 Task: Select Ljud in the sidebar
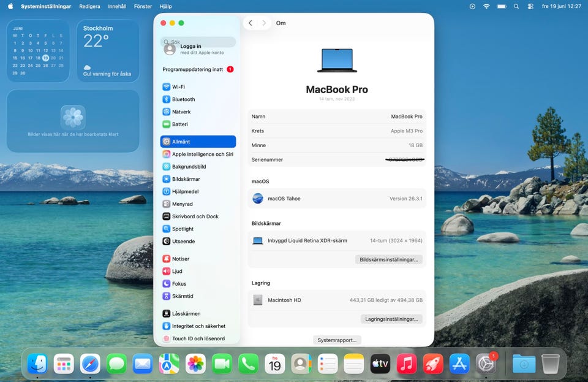198,271
